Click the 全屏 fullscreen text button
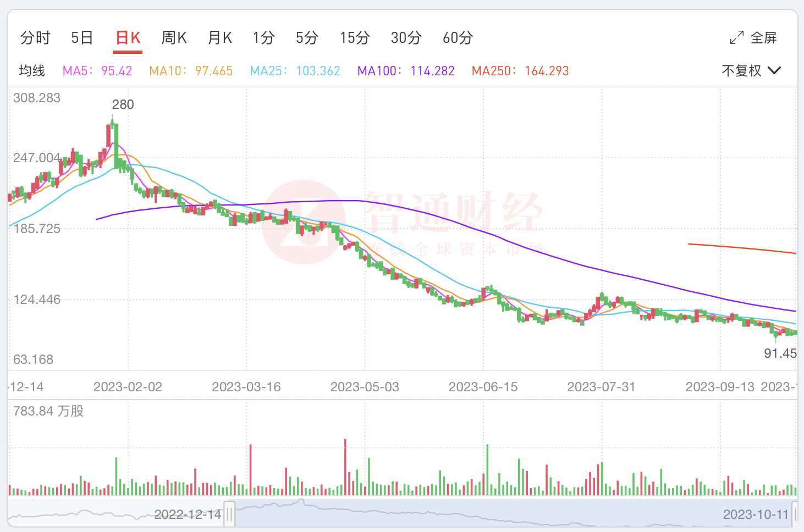Viewport: 804px width, 532px height. (763, 38)
